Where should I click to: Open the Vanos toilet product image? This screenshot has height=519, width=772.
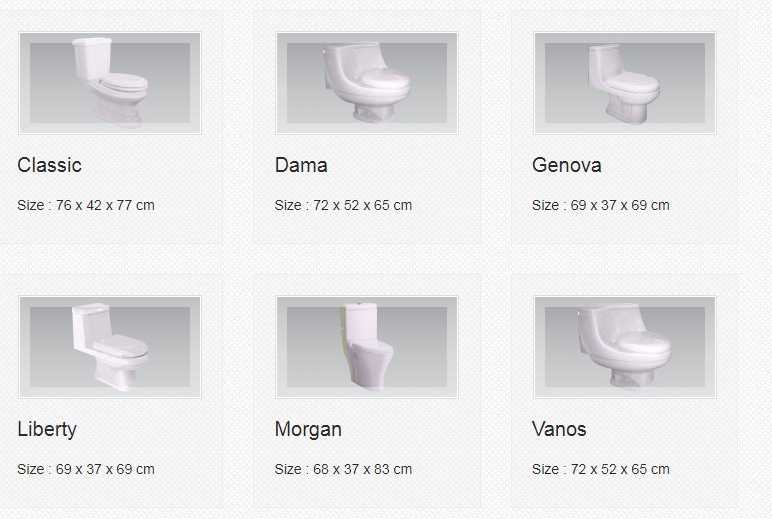point(625,347)
